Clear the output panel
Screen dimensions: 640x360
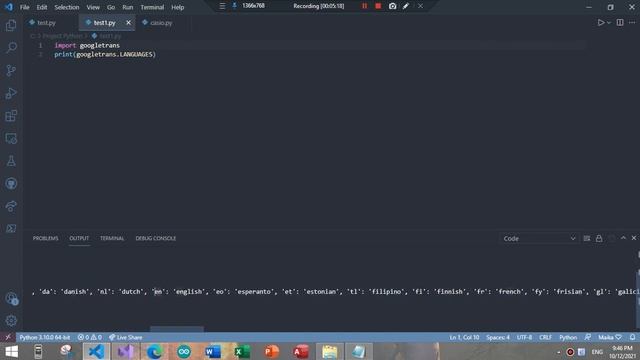(587, 238)
